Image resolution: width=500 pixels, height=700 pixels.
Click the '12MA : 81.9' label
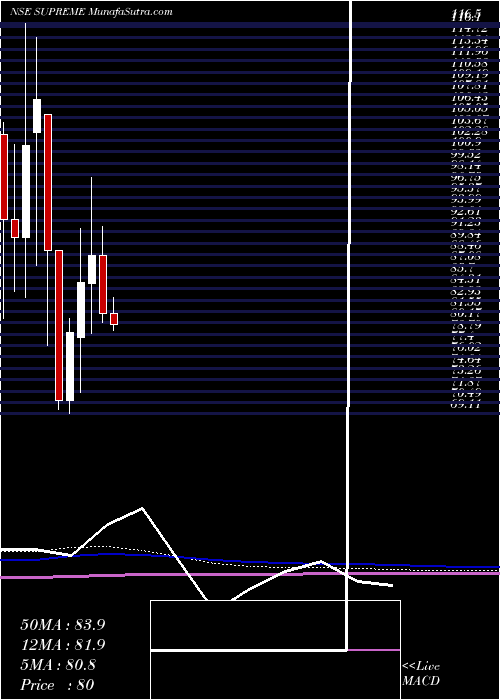63,645
